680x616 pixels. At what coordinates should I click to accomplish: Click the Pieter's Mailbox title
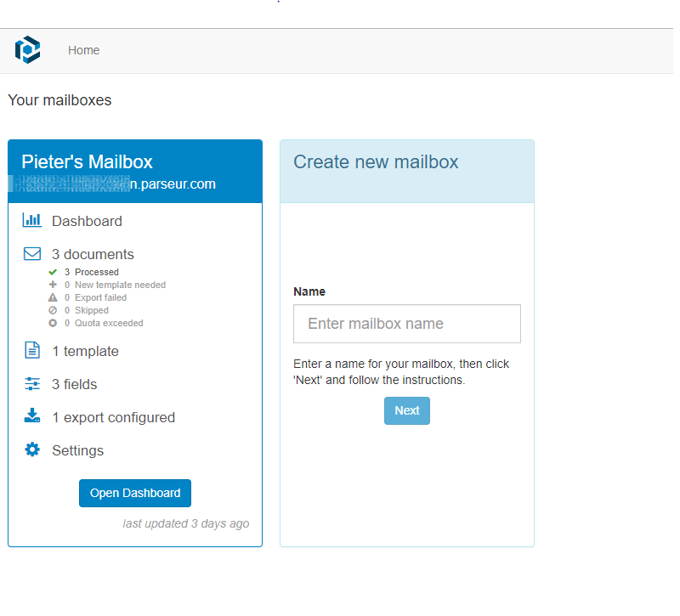pyautogui.click(x=87, y=161)
